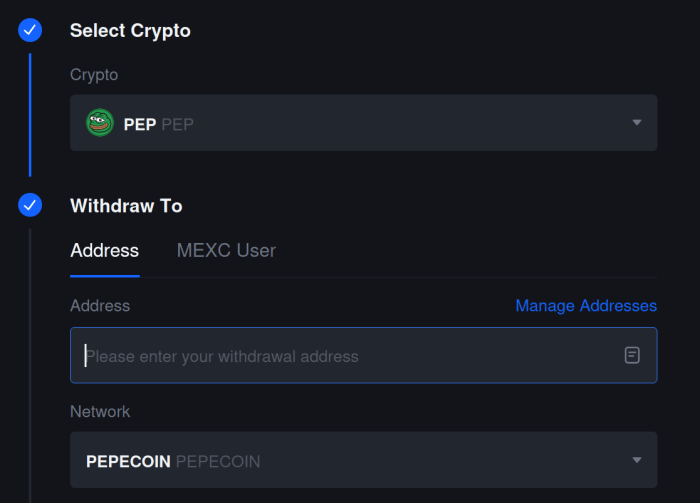Screen dimensions: 700x503
Task: Click the Network field label
Action: tap(100, 411)
